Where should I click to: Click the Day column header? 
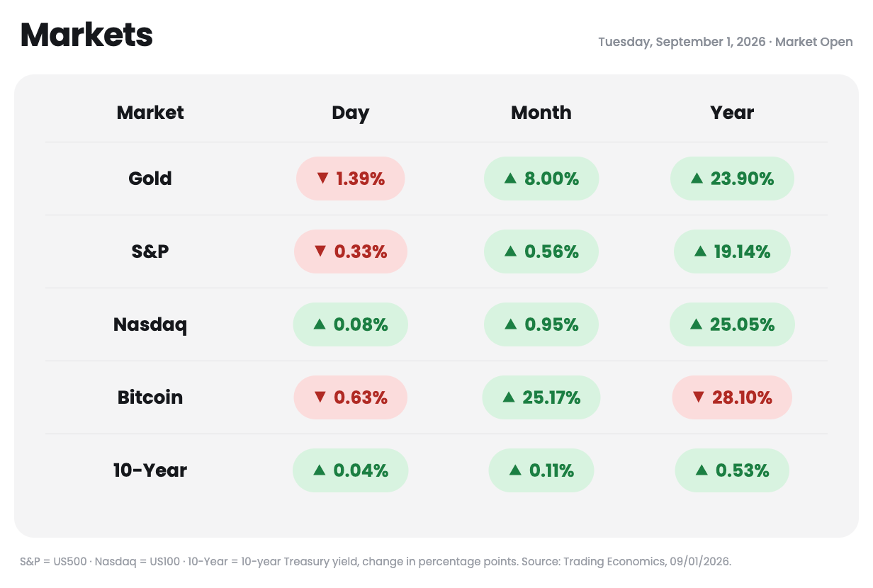pos(350,113)
